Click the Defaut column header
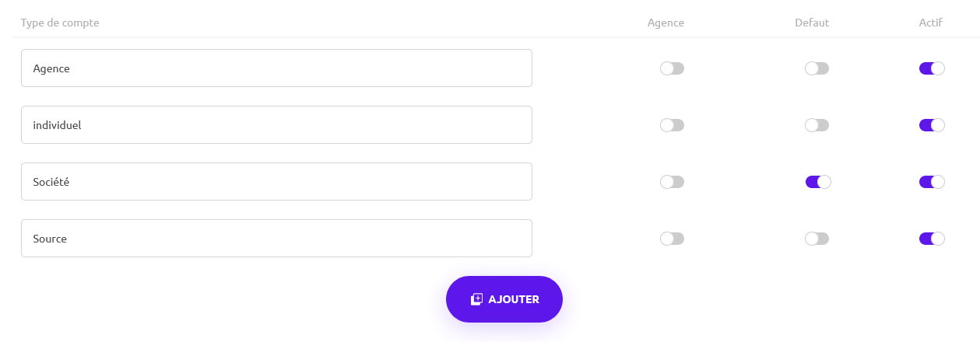Screen dimensions: 980x342 coord(812,23)
